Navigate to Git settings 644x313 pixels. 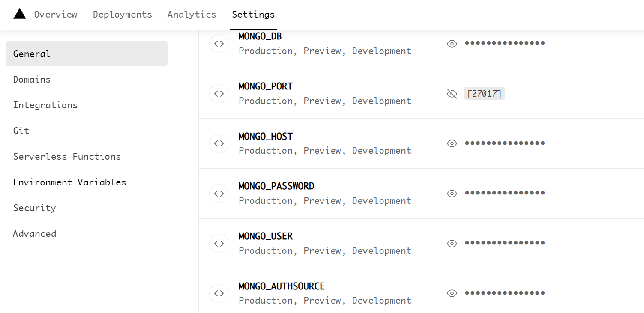click(x=21, y=131)
